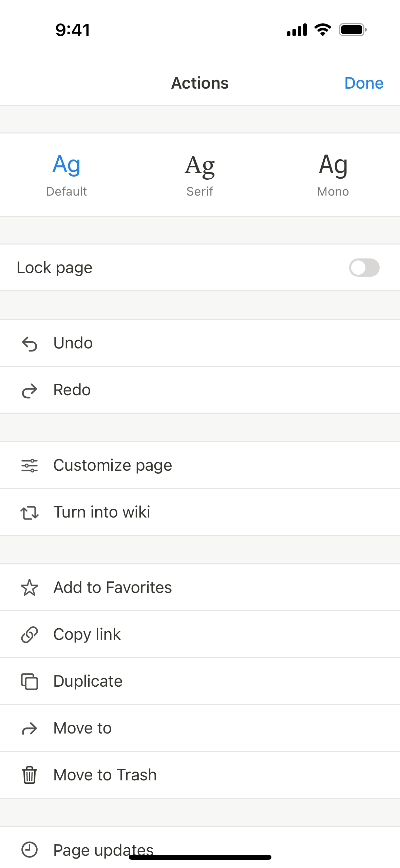Toggle the Lock page switch
Viewport: 400px width, 868px height.
(x=364, y=268)
